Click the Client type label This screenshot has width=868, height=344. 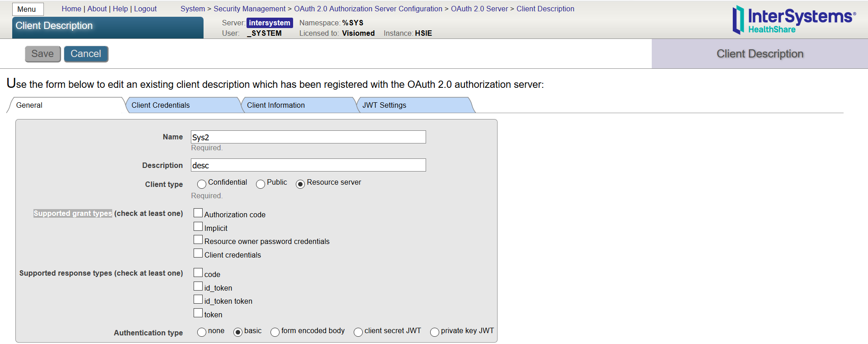tap(164, 184)
